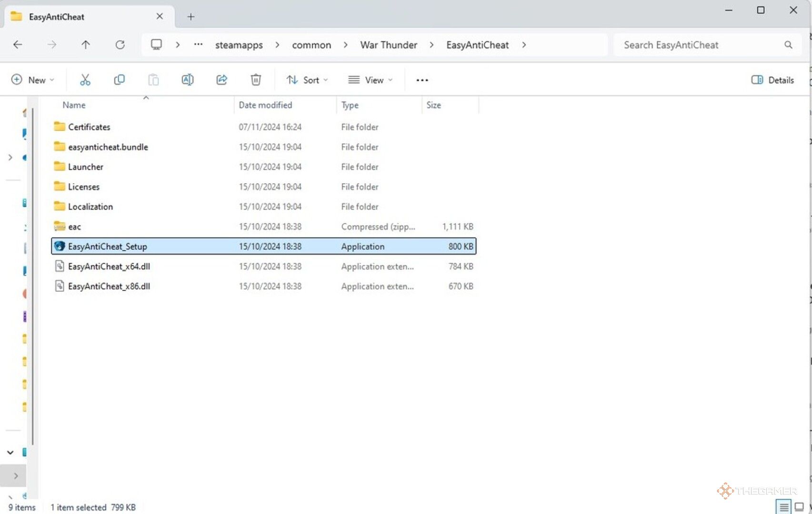The width and height of the screenshot is (812, 514).
Task: Click the Cut scissors icon
Action: click(x=85, y=80)
